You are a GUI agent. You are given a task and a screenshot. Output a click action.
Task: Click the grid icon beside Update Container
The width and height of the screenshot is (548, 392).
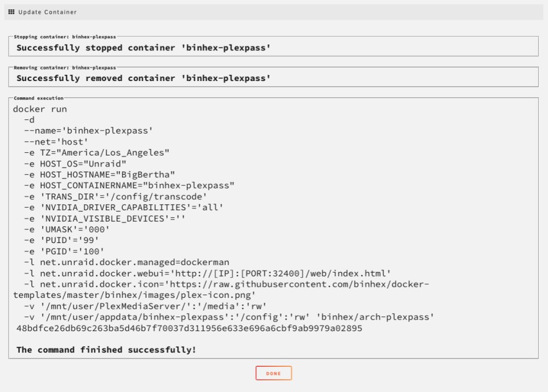coord(12,12)
